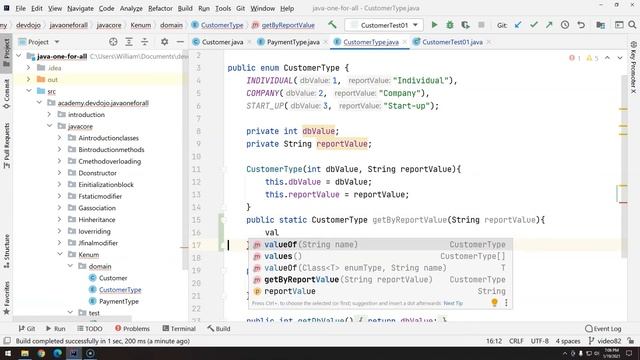Open the Problems tool window
The image size is (640, 360).
(x=132, y=328)
